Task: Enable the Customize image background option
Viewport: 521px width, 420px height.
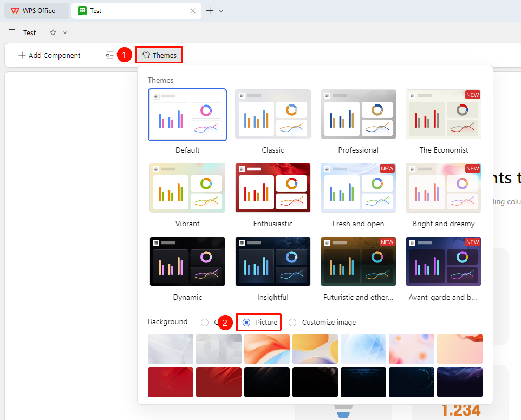Action: [292, 323]
